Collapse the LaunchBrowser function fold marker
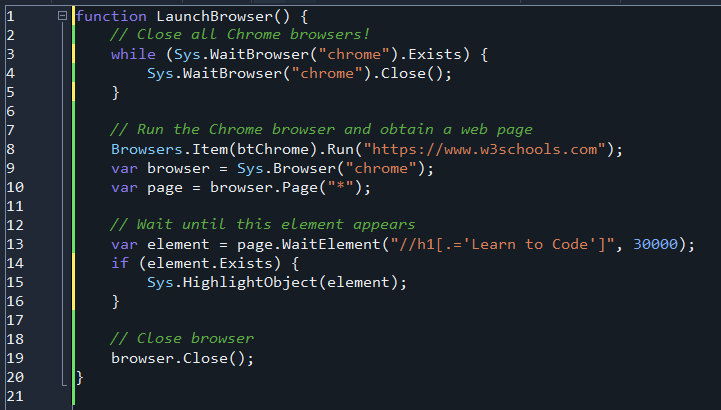 63,16
